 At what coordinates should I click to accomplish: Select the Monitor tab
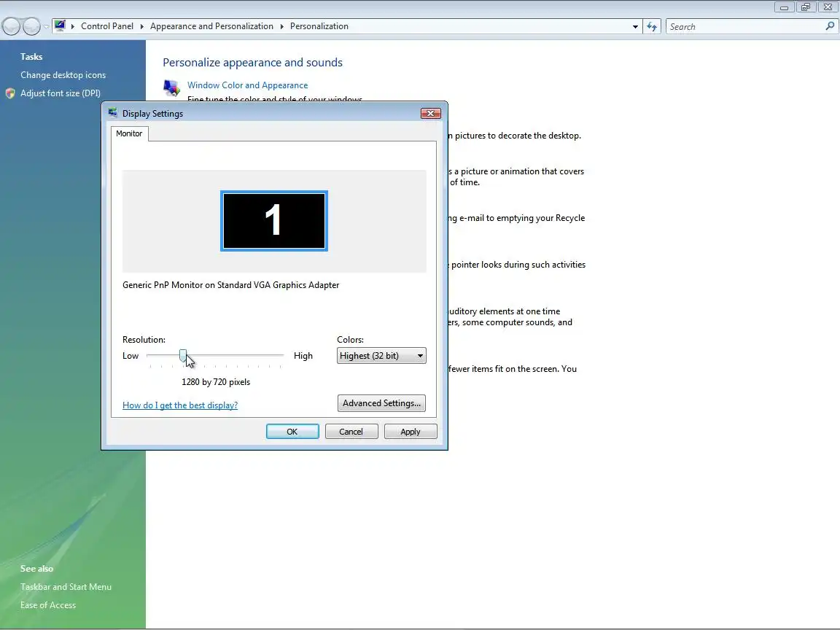pos(129,133)
